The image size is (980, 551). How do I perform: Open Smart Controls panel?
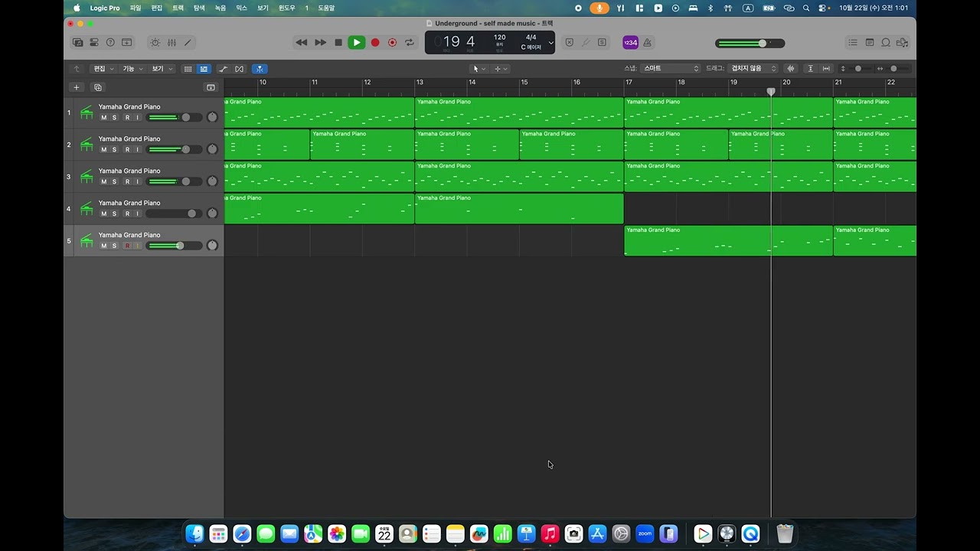[x=155, y=43]
